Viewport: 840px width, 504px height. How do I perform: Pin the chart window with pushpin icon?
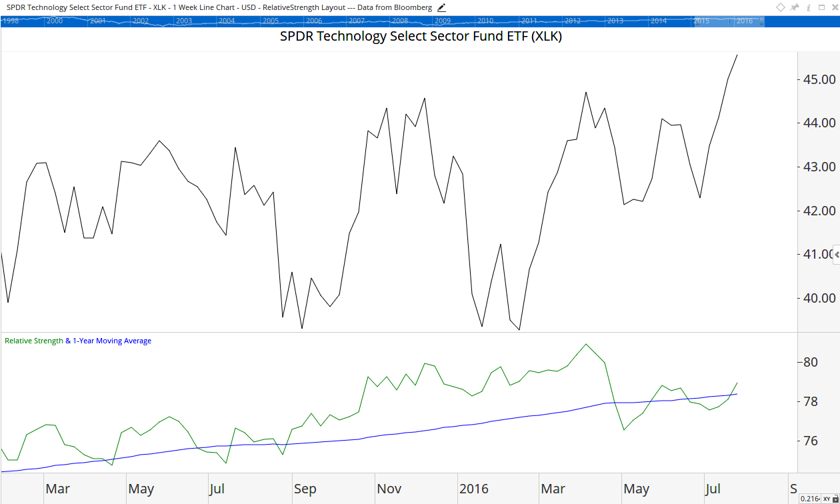[x=795, y=7]
